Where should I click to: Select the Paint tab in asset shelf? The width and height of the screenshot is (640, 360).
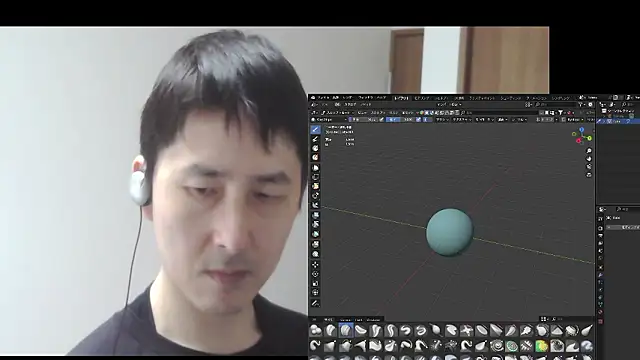tap(358, 319)
